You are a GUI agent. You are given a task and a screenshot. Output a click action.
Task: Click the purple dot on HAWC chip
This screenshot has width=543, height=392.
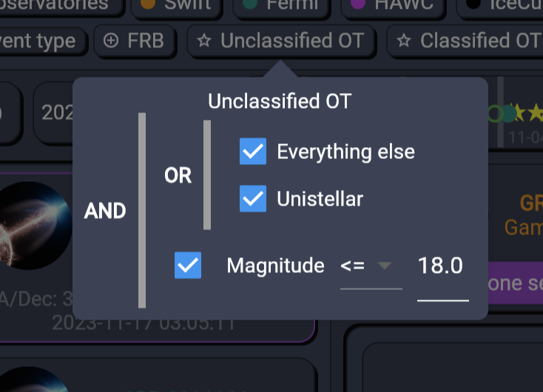click(x=358, y=3)
